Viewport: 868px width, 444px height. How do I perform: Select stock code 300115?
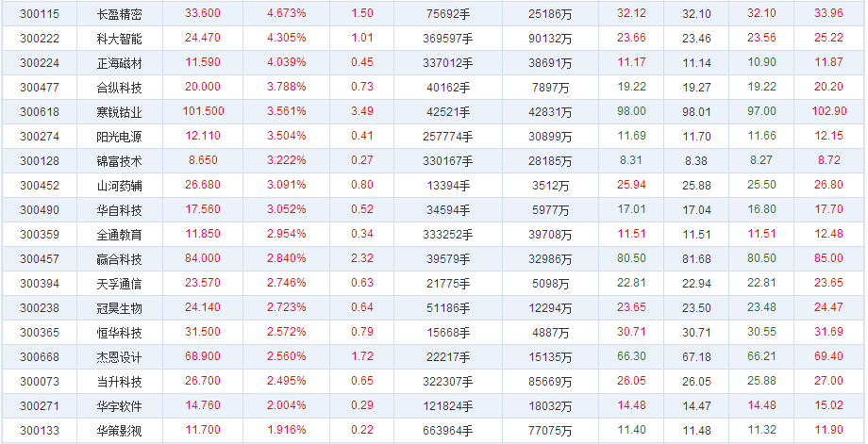point(40,14)
